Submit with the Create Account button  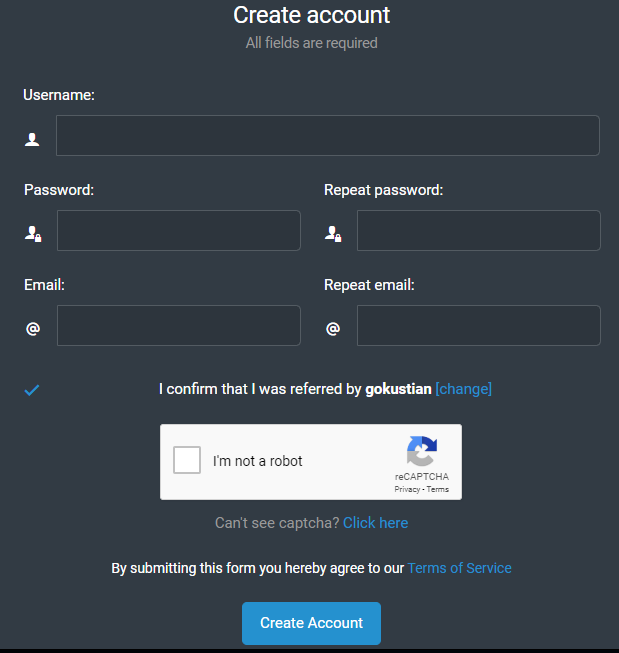point(312,623)
